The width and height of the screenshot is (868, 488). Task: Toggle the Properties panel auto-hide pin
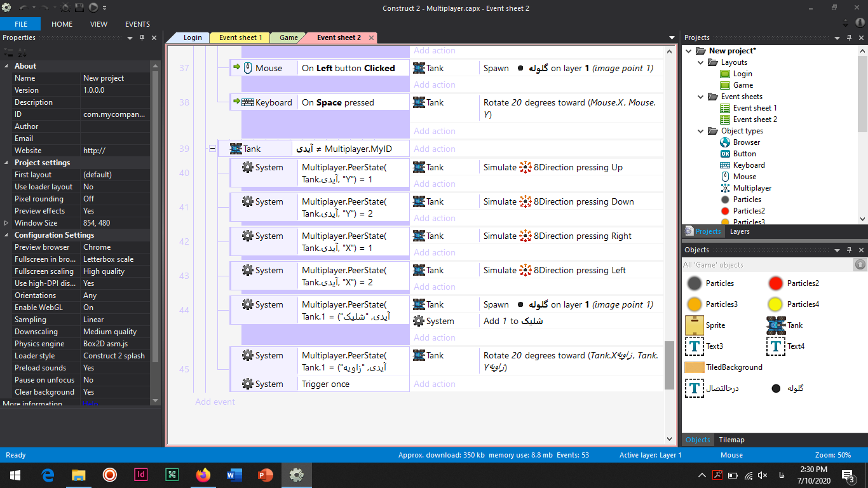pyautogui.click(x=142, y=38)
